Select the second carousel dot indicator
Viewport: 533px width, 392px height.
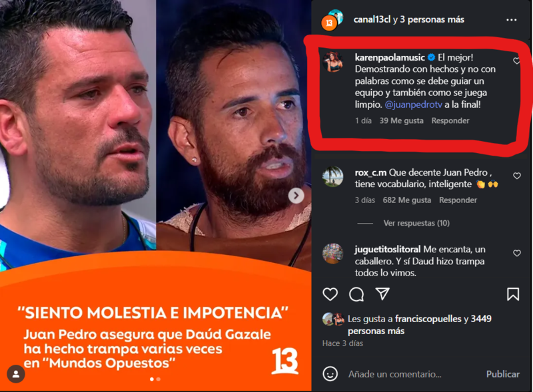pos(159,379)
